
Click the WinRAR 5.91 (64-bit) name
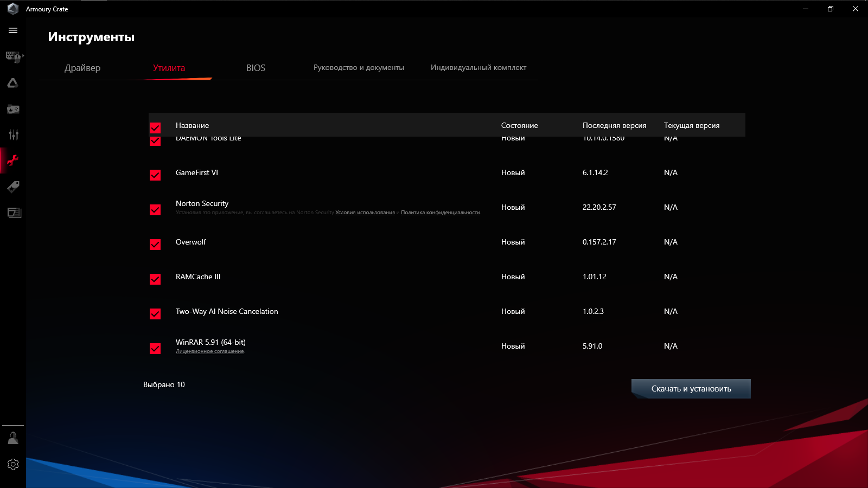click(x=210, y=342)
